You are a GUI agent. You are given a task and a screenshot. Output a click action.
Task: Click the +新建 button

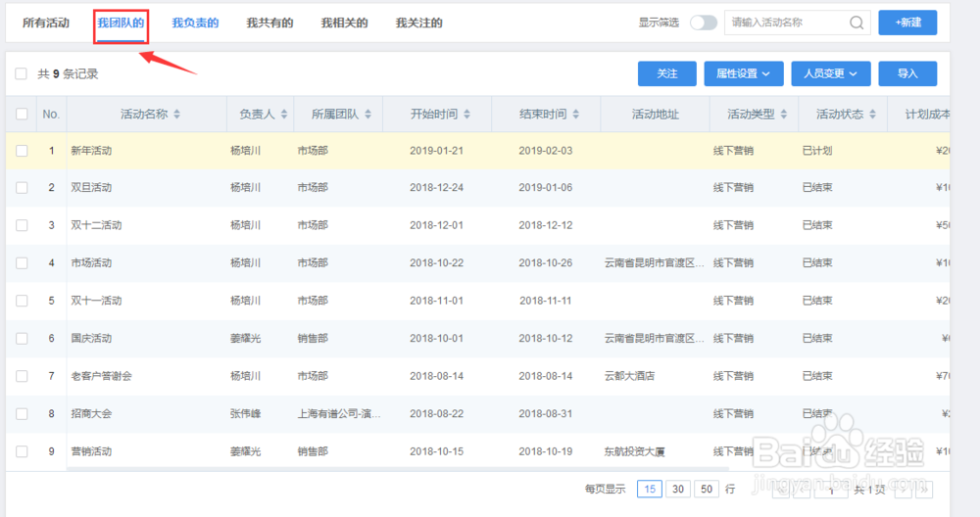(907, 23)
